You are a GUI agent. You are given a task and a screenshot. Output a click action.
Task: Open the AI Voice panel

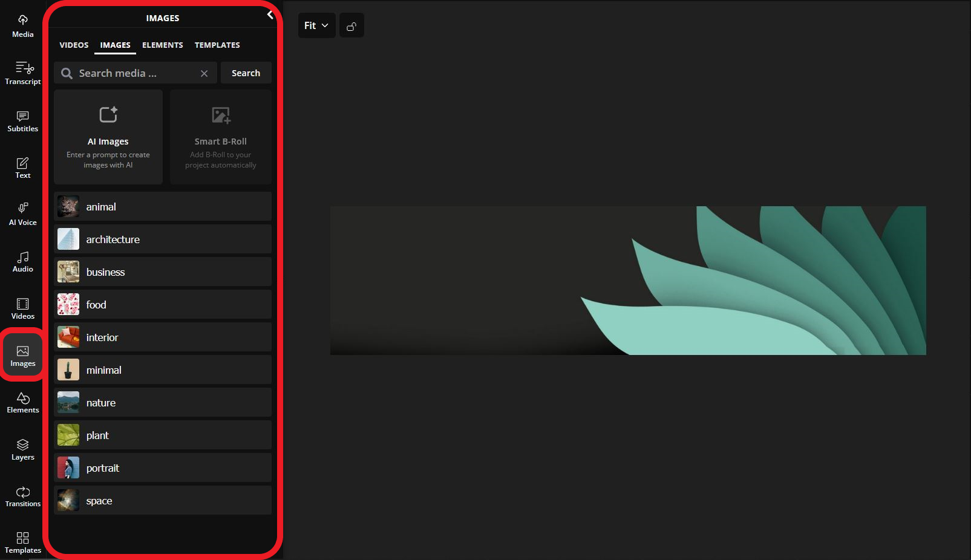click(x=22, y=213)
